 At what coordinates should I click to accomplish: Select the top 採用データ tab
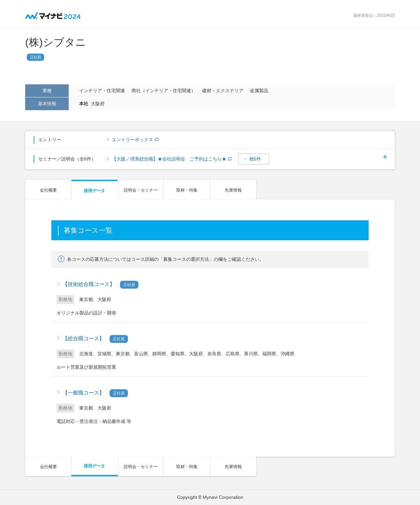tap(94, 190)
